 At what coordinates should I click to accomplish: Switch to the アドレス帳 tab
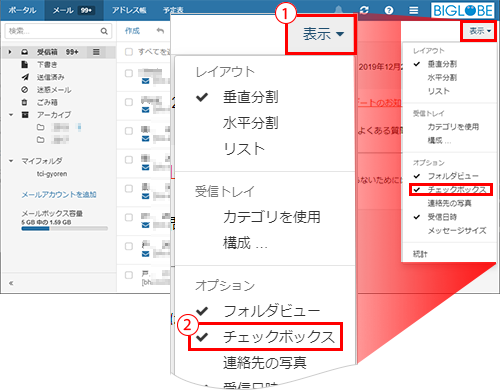tap(129, 10)
